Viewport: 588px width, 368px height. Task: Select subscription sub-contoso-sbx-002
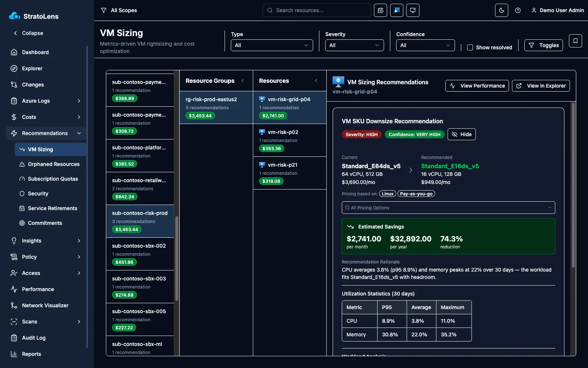[x=140, y=254]
